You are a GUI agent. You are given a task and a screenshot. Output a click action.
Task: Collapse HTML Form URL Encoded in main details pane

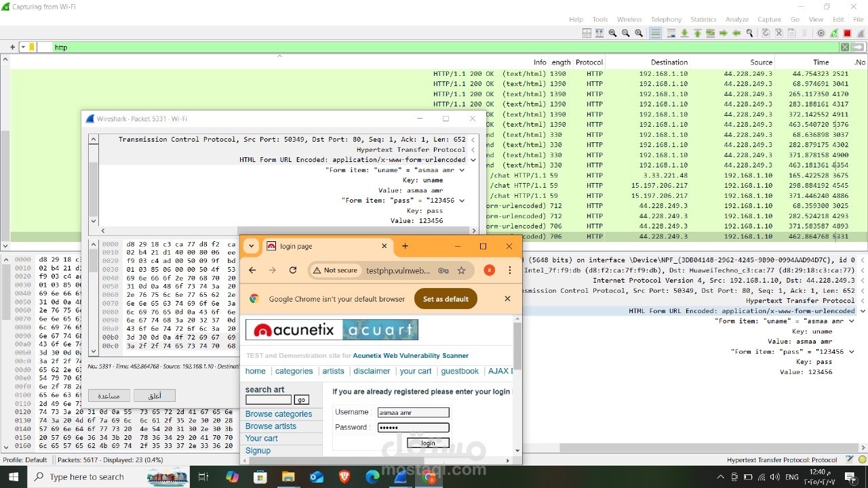pos(863,311)
